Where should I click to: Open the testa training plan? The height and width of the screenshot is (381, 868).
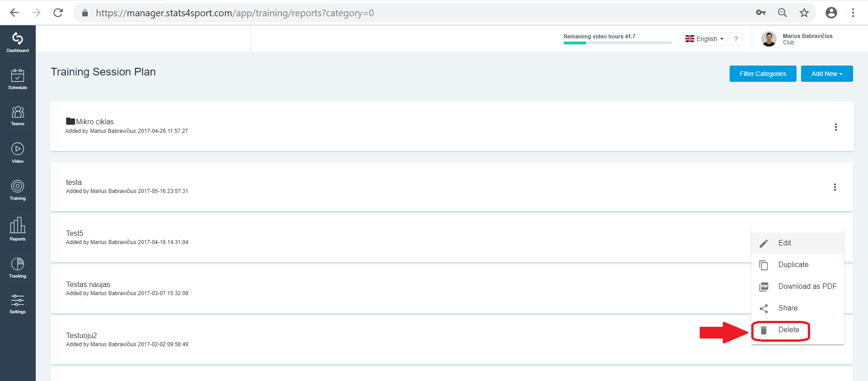[74, 182]
